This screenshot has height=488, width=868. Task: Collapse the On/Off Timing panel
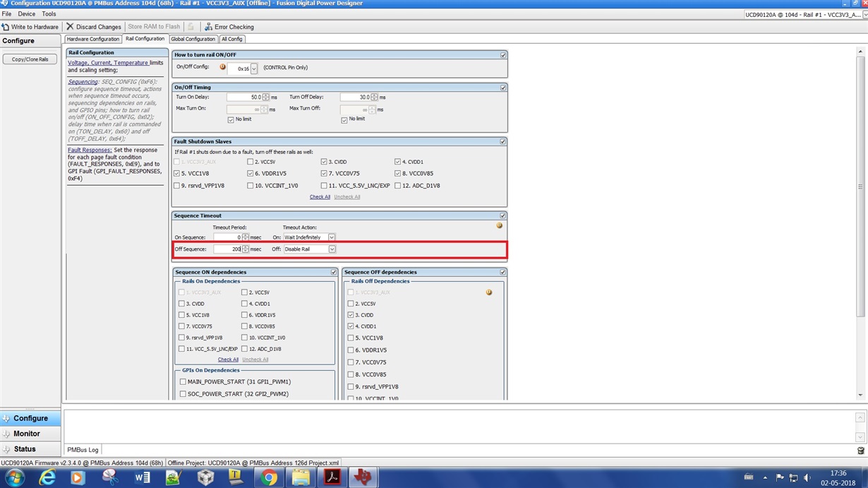(x=503, y=88)
